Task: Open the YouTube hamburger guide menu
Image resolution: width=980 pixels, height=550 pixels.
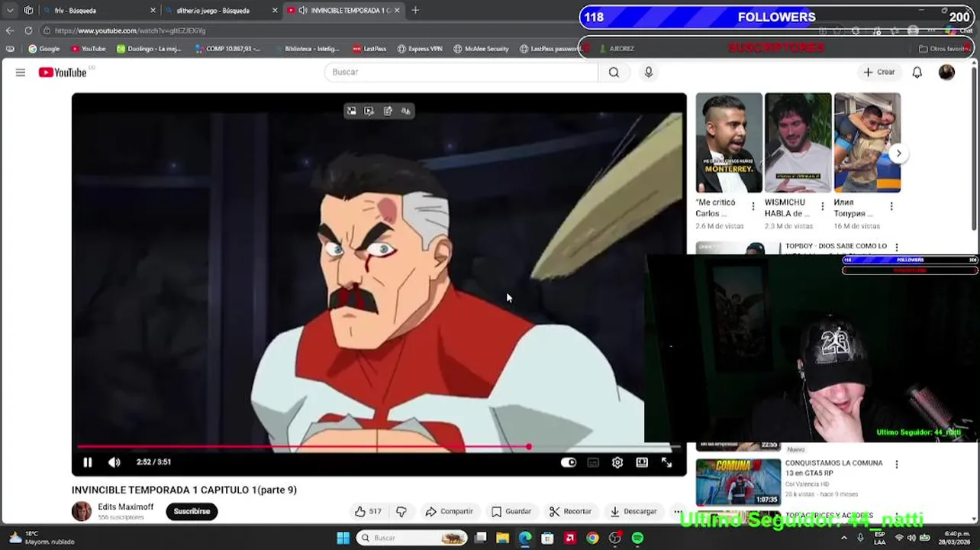Action: click(x=21, y=72)
